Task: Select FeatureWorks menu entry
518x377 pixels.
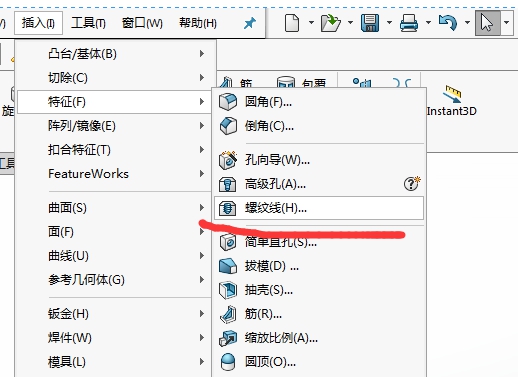Action: click(x=114, y=174)
